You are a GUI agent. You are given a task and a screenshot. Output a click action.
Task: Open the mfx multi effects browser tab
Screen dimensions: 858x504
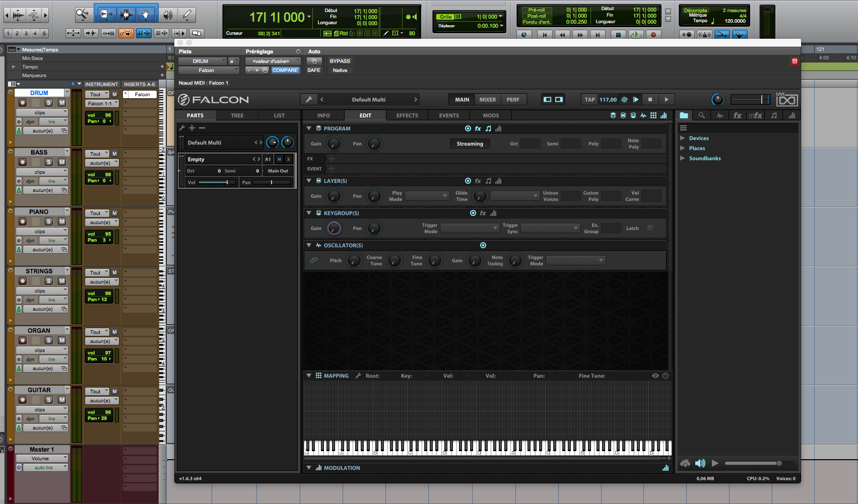755,115
